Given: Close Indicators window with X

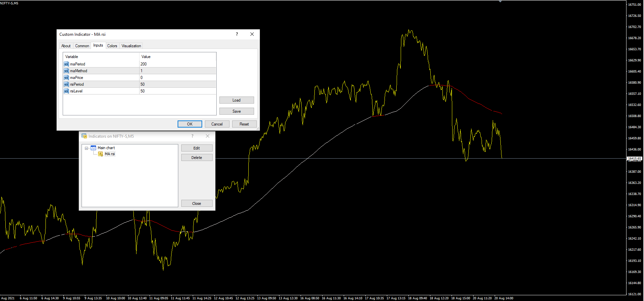Looking at the screenshot, I should coord(208,136).
